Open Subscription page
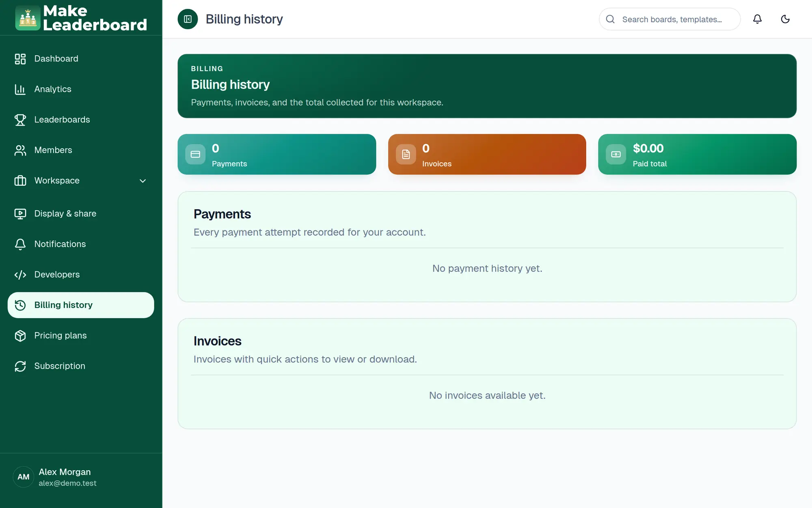Screen dimensions: 812x508 (81, 366)
